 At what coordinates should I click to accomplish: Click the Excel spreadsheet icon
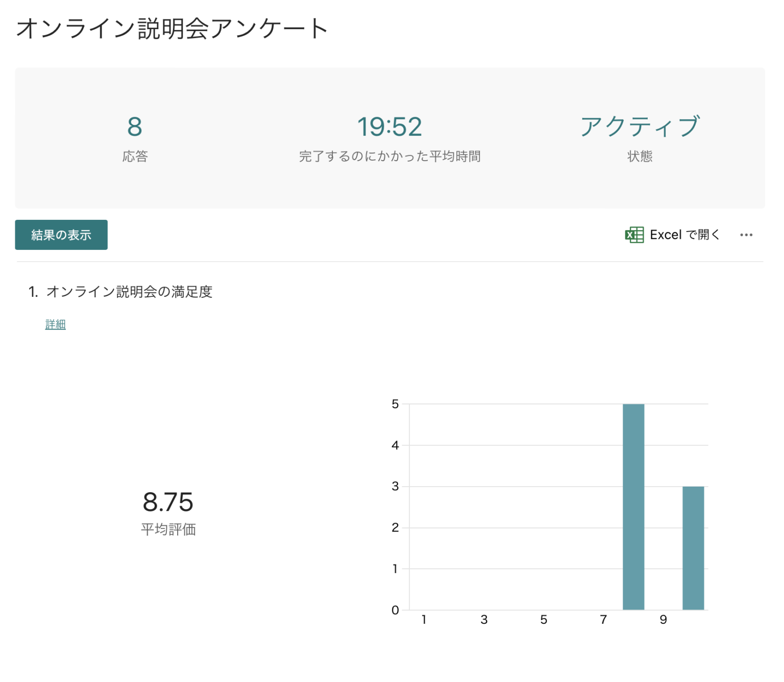[634, 235]
